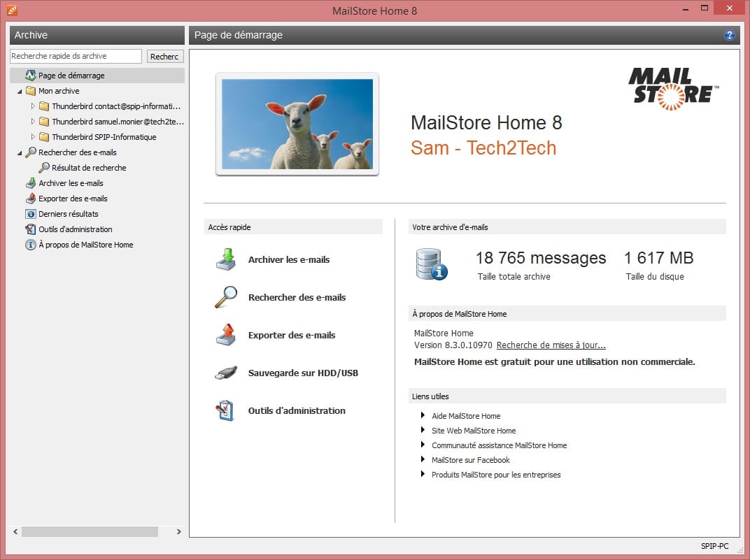This screenshot has width=750, height=560.
Task: Open Rechercher des e-mails quick access link
Action: pyautogui.click(x=297, y=297)
